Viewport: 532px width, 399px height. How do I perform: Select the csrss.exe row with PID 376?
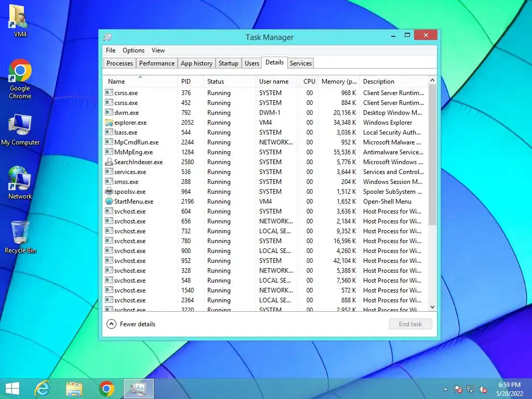pyautogui.click(x=265, y=92)
